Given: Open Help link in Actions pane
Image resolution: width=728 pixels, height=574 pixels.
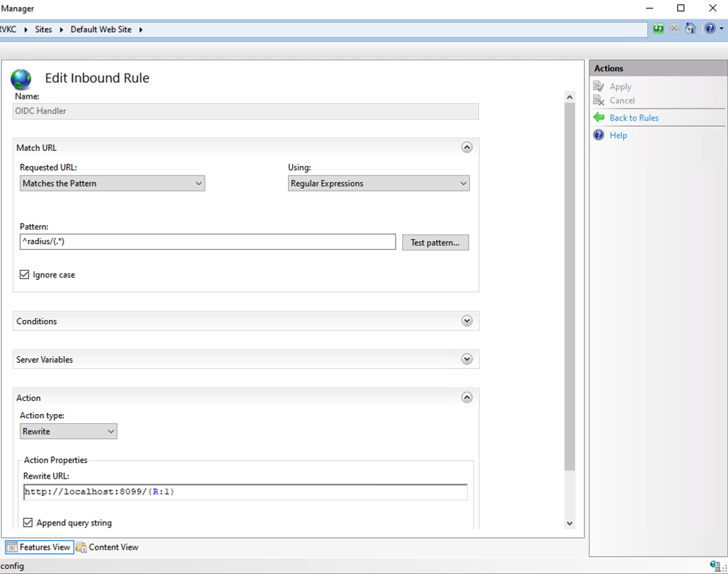Looking at the screenshot, I should 618,136.
